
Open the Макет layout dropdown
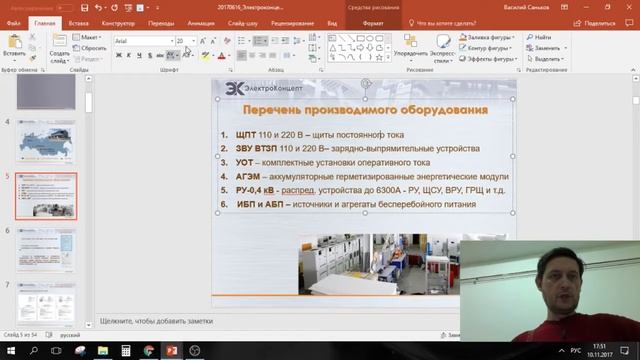click(x=87, y=37)
